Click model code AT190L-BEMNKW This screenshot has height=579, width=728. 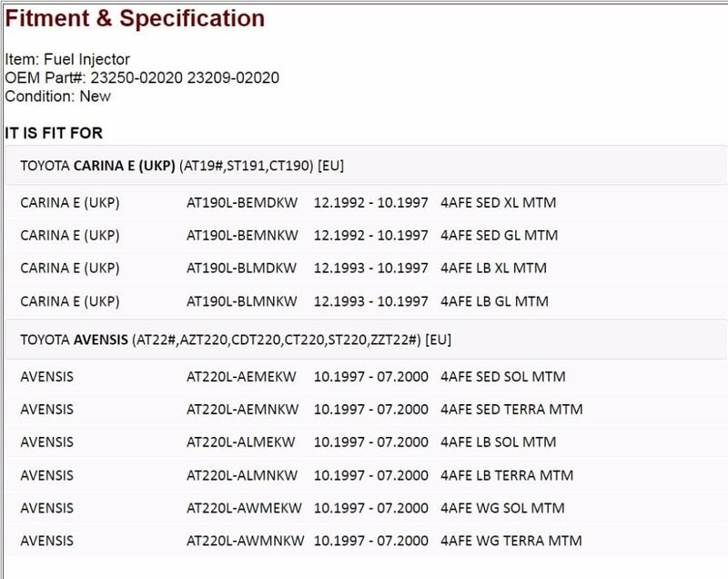tap(242, 235)
